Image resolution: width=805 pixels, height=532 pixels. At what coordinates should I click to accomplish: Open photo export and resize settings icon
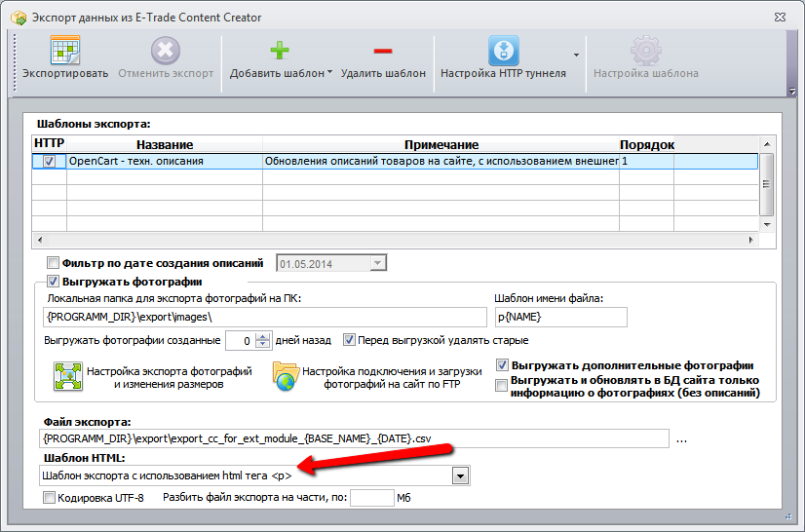click(x=68, y=376)
